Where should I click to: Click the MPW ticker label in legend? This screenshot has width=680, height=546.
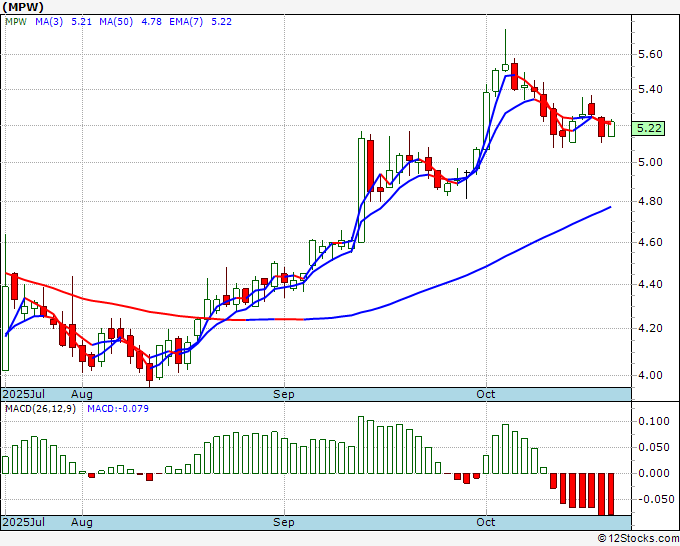pos(16,22)
